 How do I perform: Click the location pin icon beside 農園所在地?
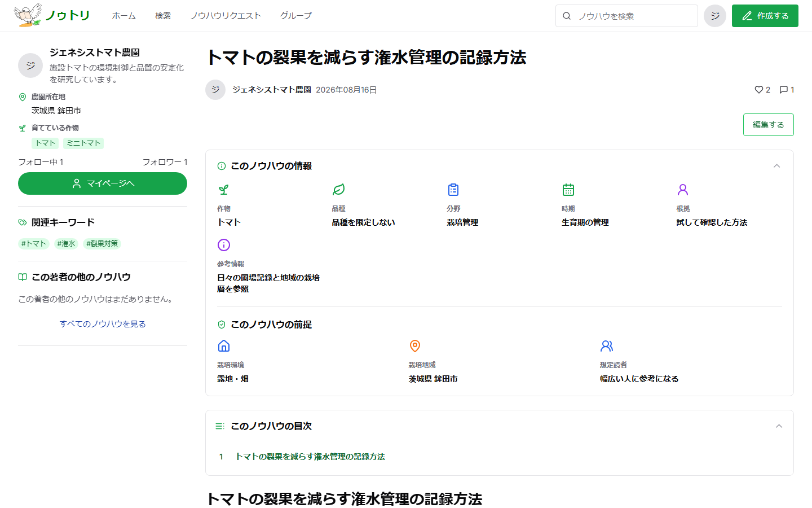click(x=23, y=97)
